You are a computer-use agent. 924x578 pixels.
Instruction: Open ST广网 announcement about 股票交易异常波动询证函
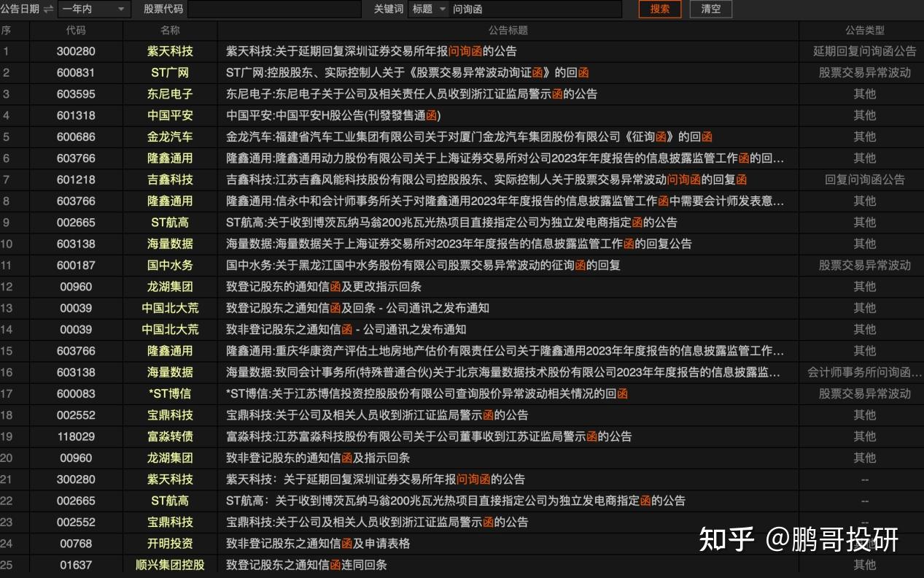(x=408, y=73)
